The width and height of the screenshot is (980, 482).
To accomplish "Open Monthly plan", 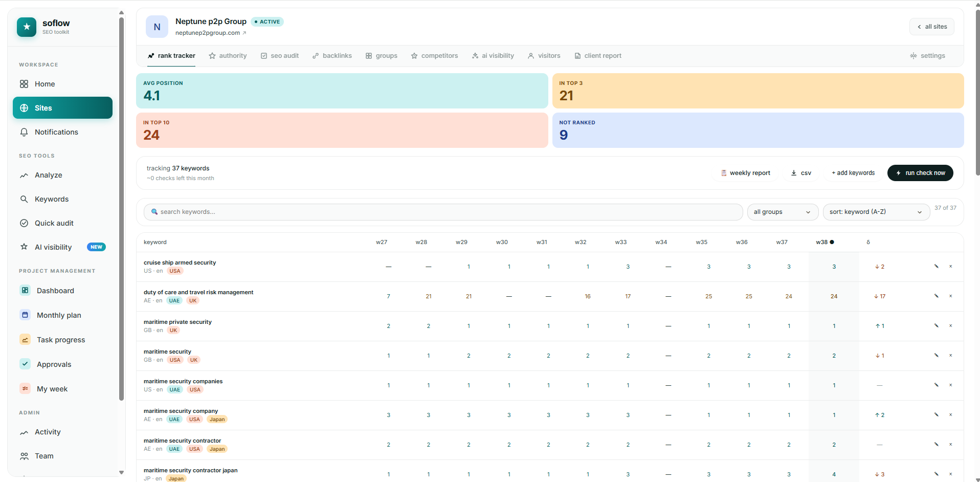I will pos(62,315).
